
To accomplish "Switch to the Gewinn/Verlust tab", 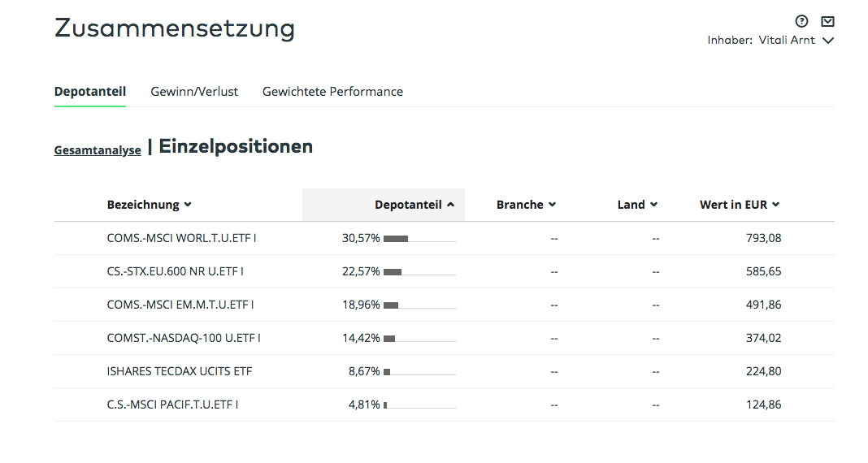I will 193,91.
